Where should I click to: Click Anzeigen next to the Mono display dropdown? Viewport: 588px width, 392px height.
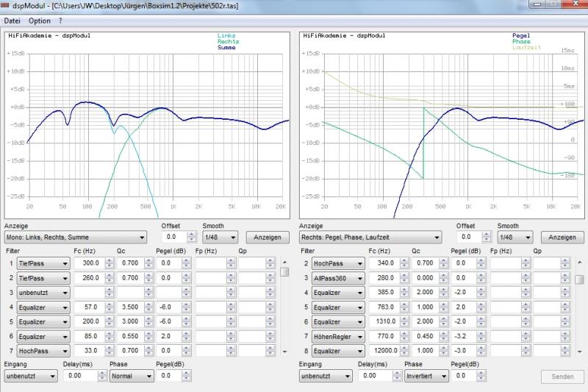click(268, 238)
